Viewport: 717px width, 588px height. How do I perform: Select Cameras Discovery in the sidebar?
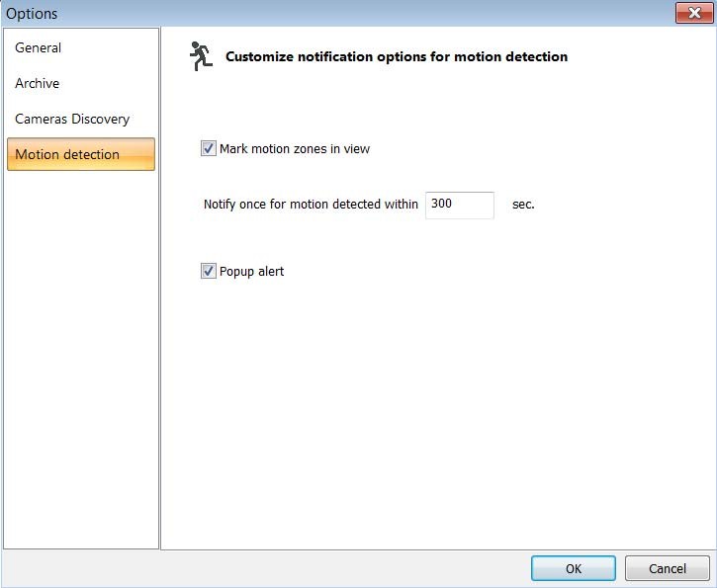[72, 119]
